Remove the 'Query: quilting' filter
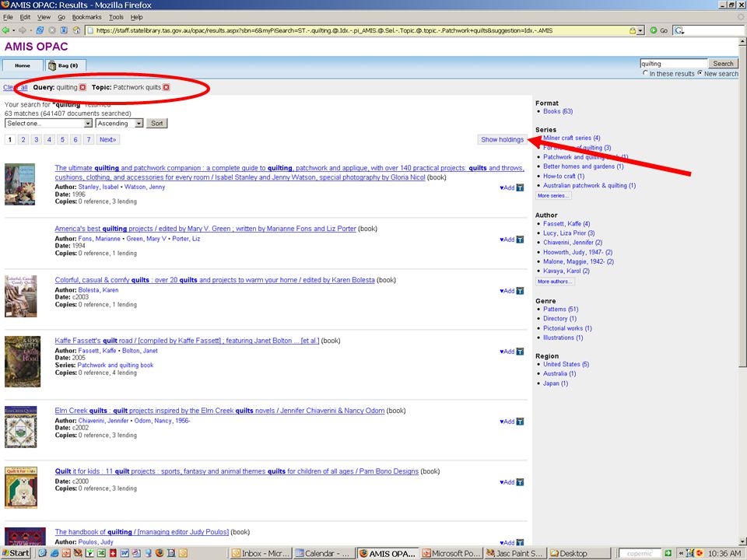Screen dimensions: 747x560 point(83,87)
